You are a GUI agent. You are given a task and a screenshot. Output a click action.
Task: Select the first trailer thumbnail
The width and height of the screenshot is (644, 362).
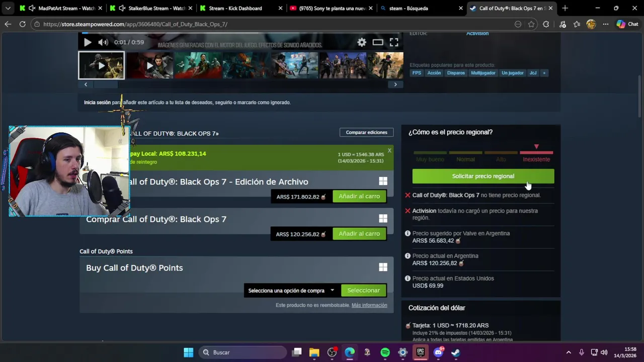pos(101,65)
